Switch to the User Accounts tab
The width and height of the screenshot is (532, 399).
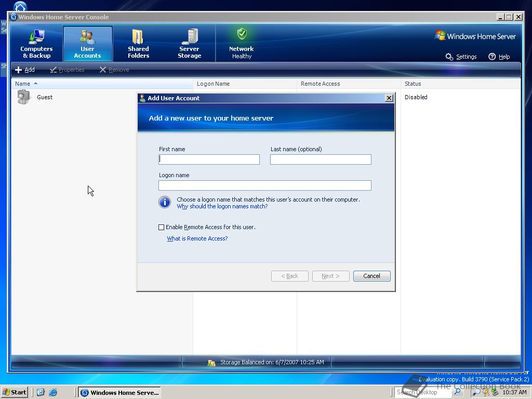pyautogui.click(x=87, y=44)
